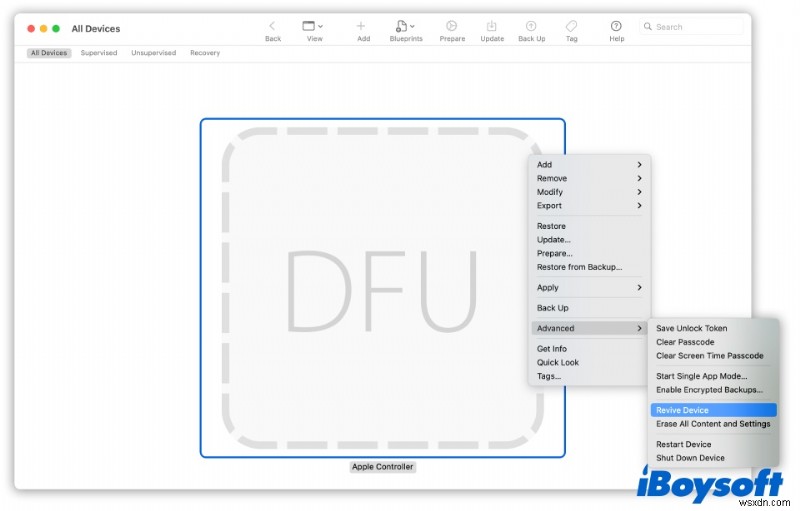The width and height of the screenshot is (800, 511).
Task: Expand the Blueprints dropdown chevron
Action: click(412, 26)
